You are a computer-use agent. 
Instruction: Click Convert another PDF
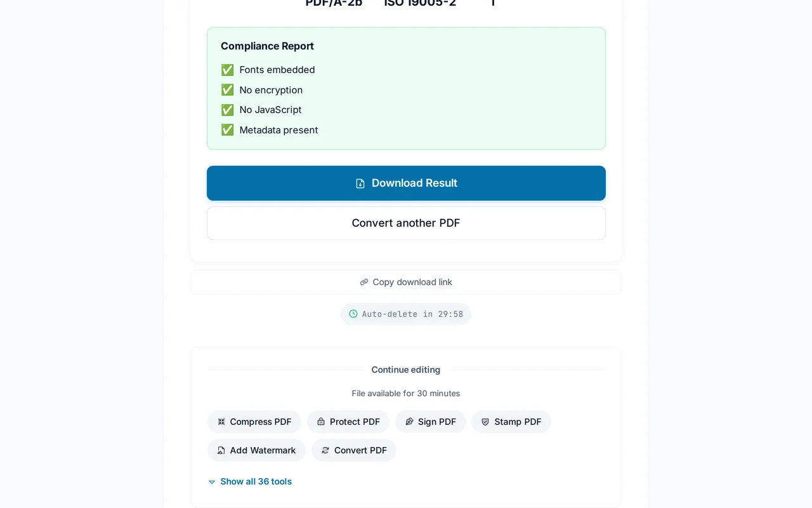[x=406, y=223]
